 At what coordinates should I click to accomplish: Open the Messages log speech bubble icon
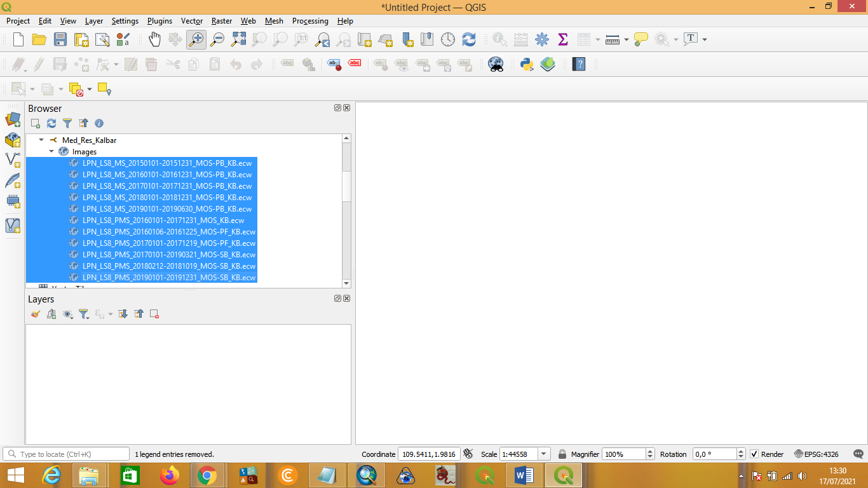click(x=858, y=454)
